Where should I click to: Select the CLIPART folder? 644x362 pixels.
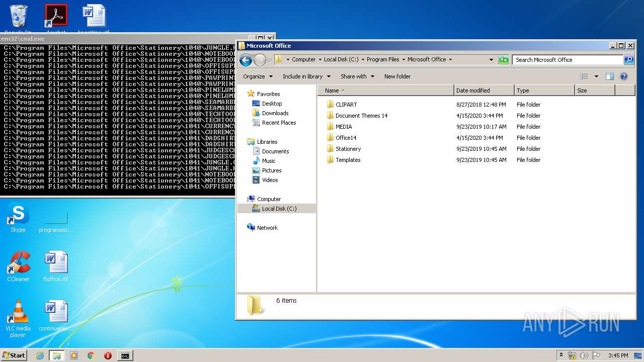[x=346, y=105]
